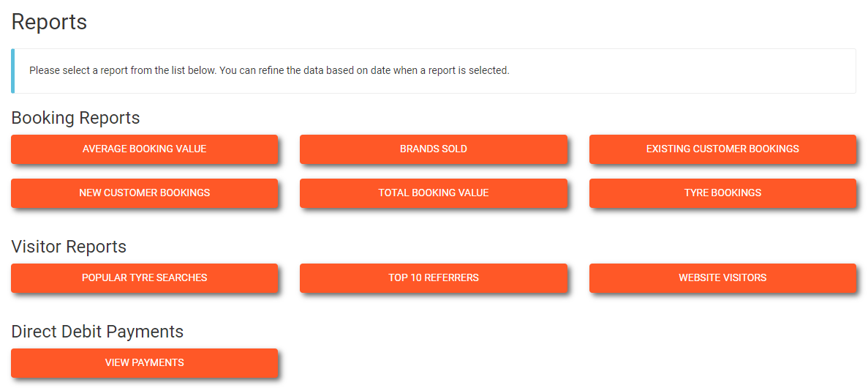The image size is (868, 388).
Task: Open the Average Booking Value report
Action: pyautogui.click(x=144, y=149)
